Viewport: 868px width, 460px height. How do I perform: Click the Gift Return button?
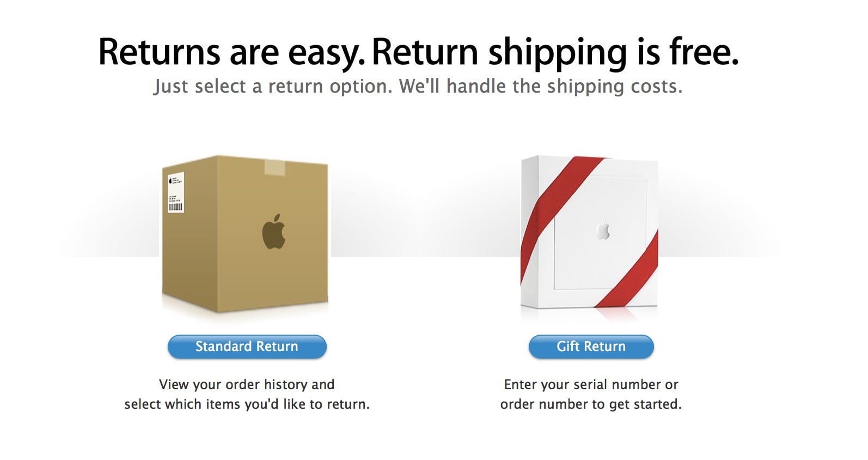(591, 347)
